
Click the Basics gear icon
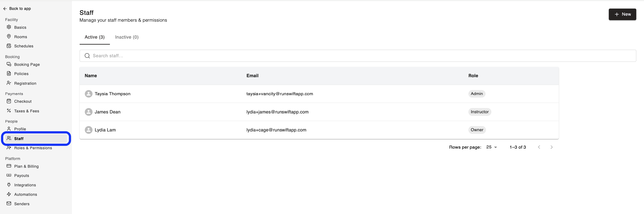pyautogui.click(x=9, y=27)
